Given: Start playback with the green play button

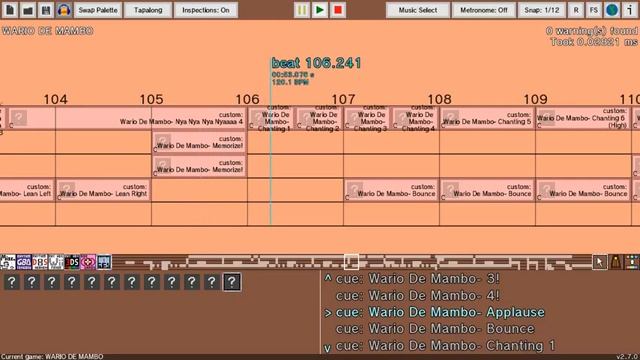Looking at the screenshot, I should (x=320, y=10).
